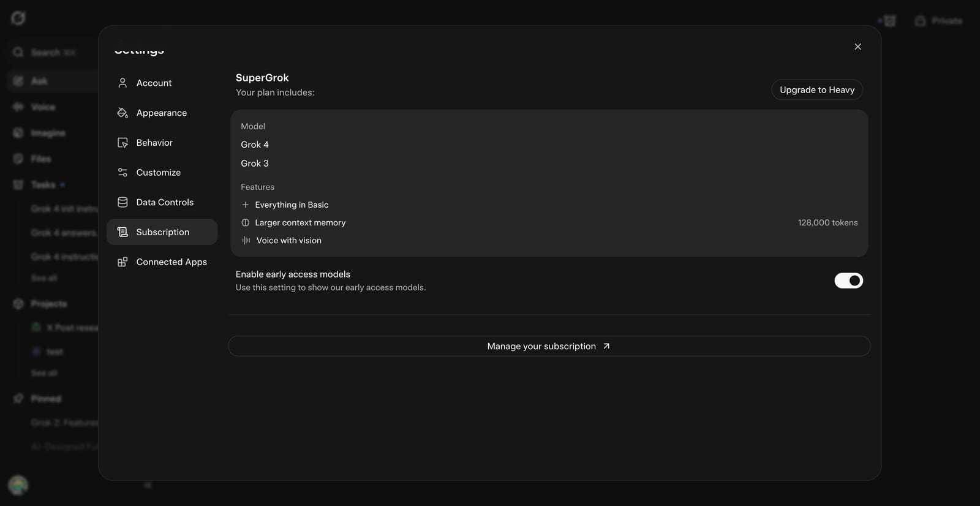Open Pinned in the background sidebar

[46, 399]
